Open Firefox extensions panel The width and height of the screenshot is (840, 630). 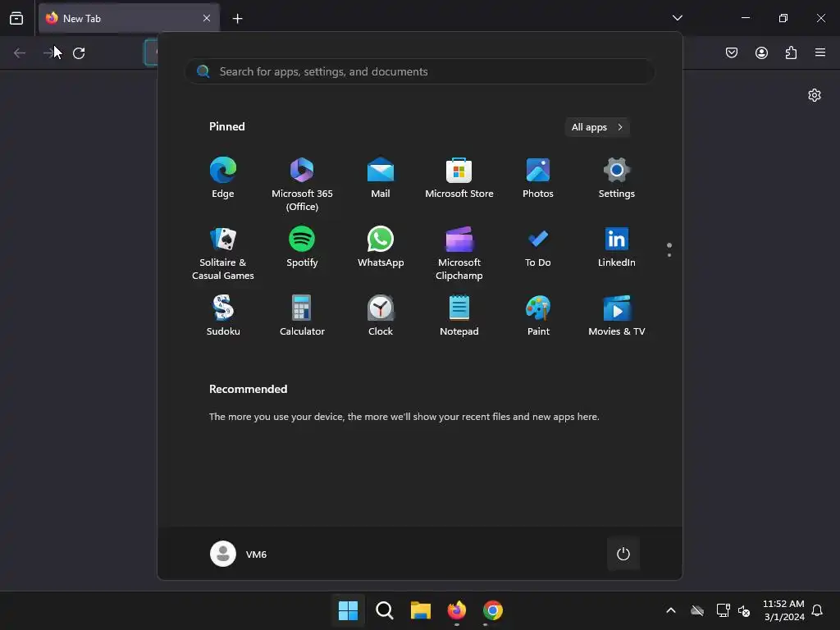(791, 52)
